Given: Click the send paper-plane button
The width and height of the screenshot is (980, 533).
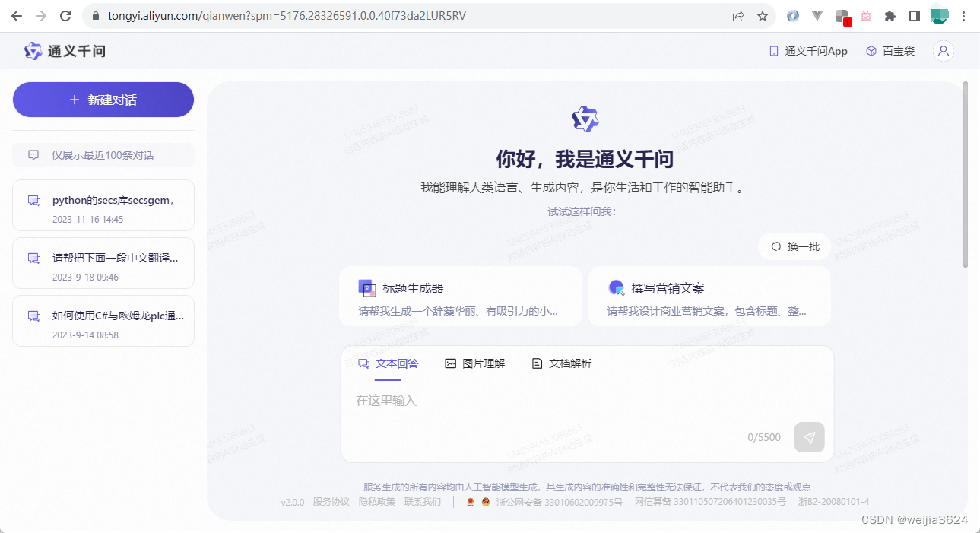Looking at the screenshot, I should tap(809, 437).
